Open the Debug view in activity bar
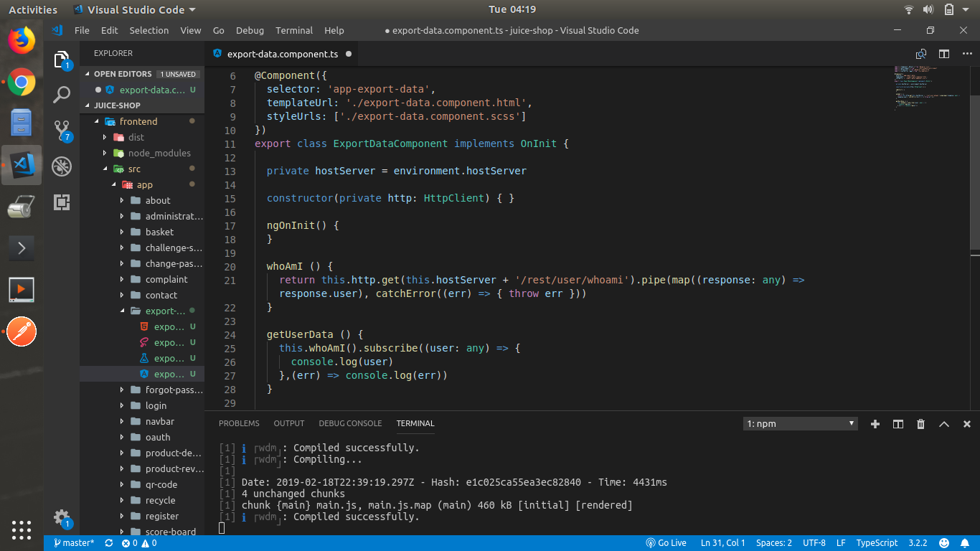The height and width of the screenshot is (551, 980). tap(62, 166)
